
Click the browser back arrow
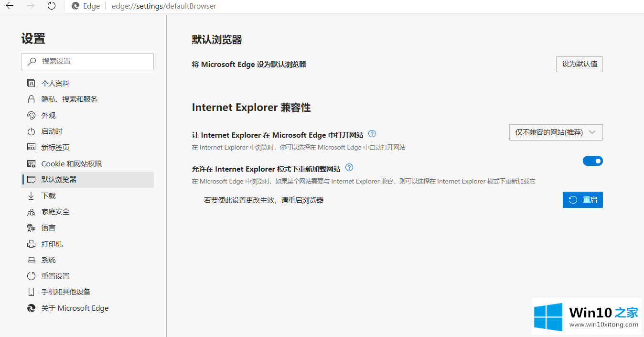(x=9, y=6)
